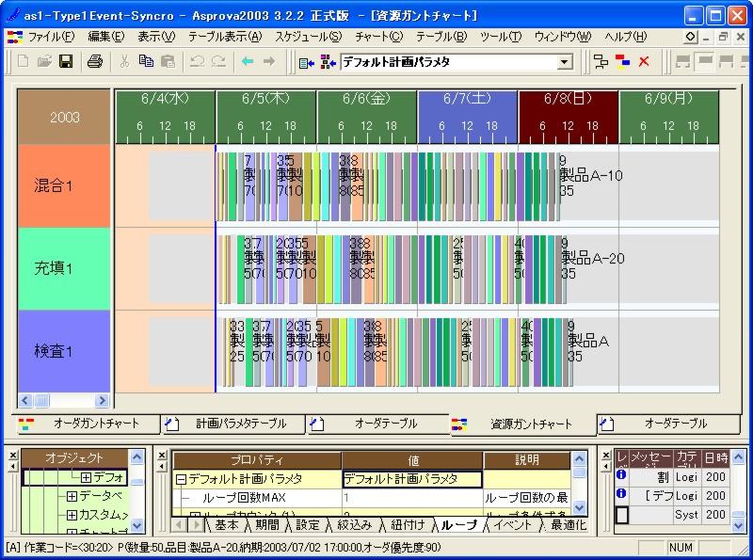
Task: Expand the データベ tree node
Action: (x=72, y=496)
